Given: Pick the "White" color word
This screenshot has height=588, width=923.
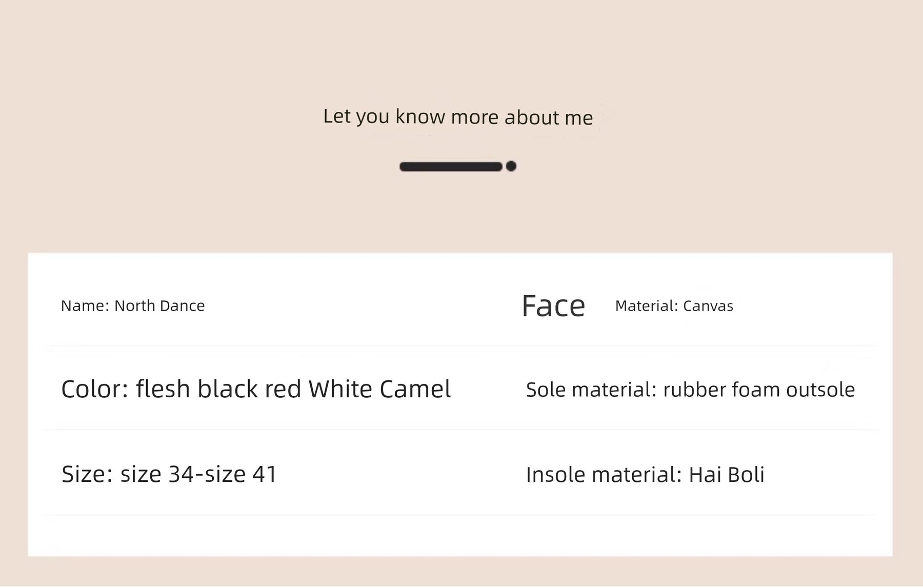Looking at the screenshot, I should (340, 389).
